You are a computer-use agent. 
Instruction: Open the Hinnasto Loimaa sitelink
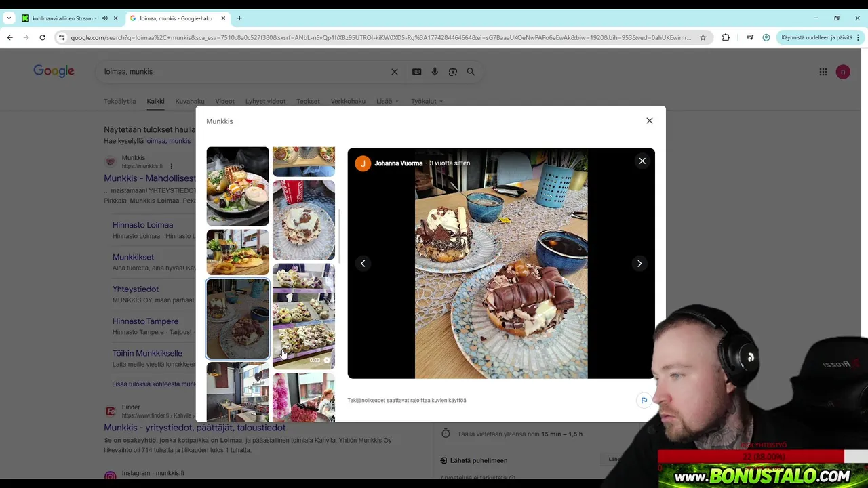coord(142,225)
